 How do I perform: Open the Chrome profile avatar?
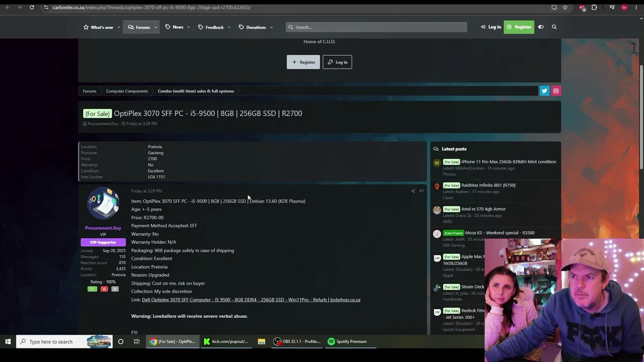coord(624,8)
